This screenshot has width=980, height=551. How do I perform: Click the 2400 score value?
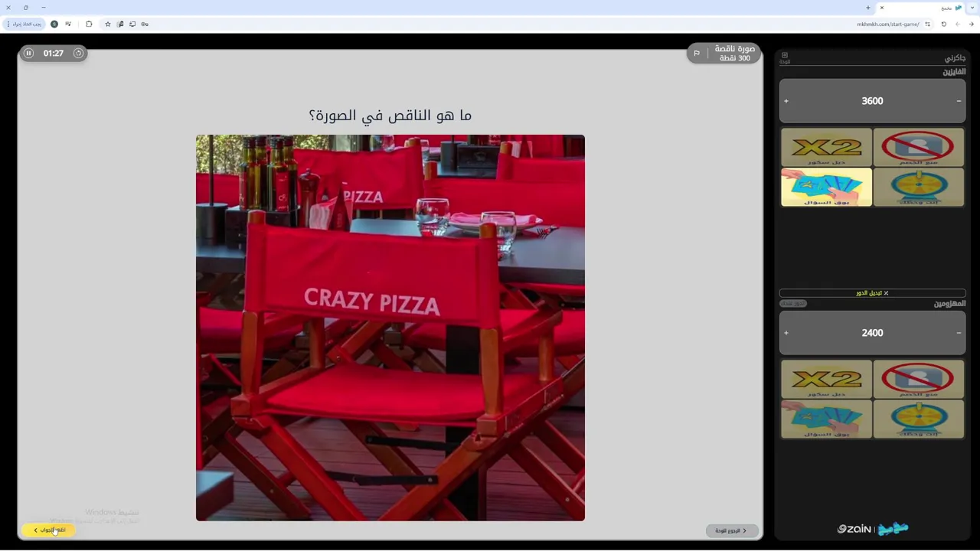point(872,333)
